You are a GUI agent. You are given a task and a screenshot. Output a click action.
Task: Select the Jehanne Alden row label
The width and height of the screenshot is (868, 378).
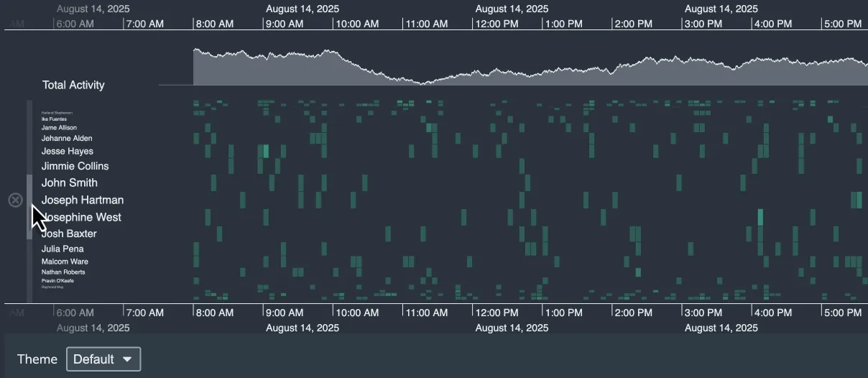point(67,138)
